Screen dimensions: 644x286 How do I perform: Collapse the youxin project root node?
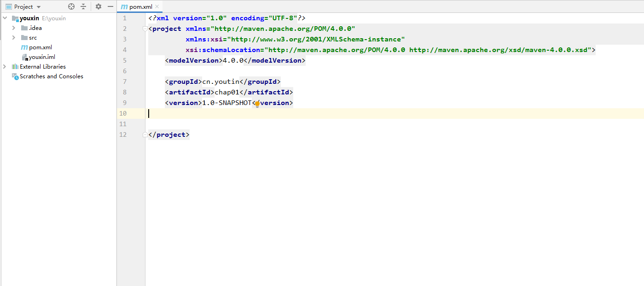[5, 18]
